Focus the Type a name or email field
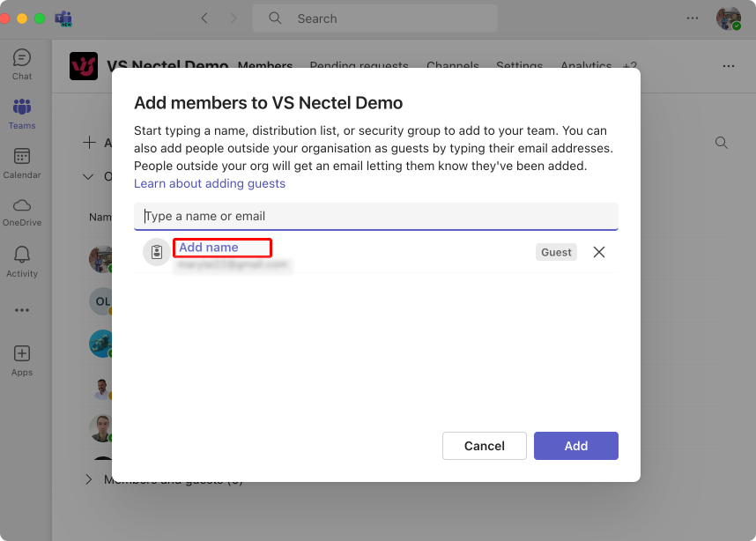The width and height of the screenshot is (756, 541). pos(376,217)
